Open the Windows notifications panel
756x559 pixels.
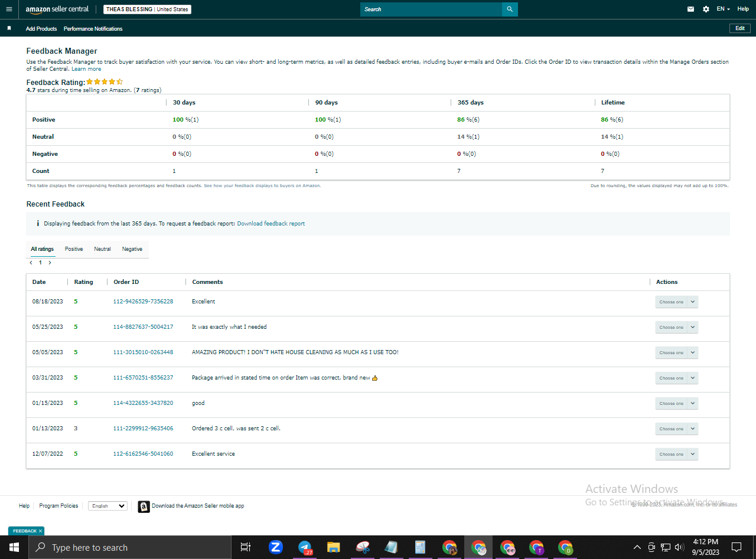click(x=737, y=547)
